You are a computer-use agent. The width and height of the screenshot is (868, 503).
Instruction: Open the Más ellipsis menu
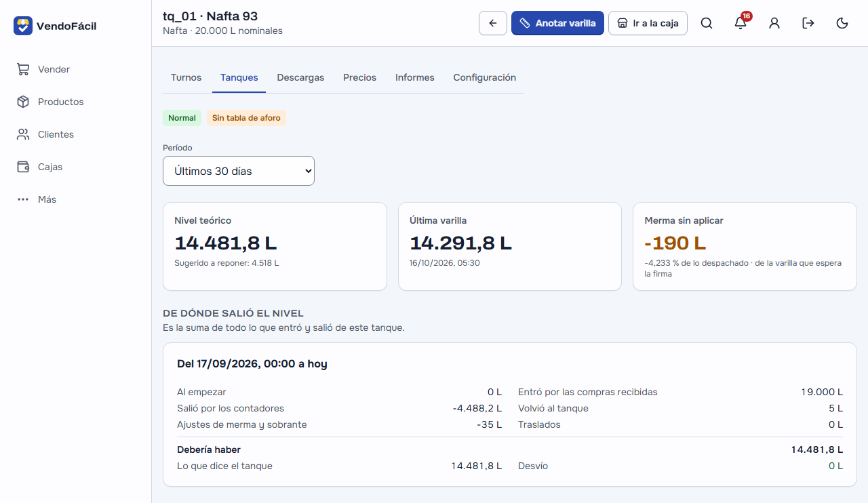pyautogui.click(x=23, y=199)
